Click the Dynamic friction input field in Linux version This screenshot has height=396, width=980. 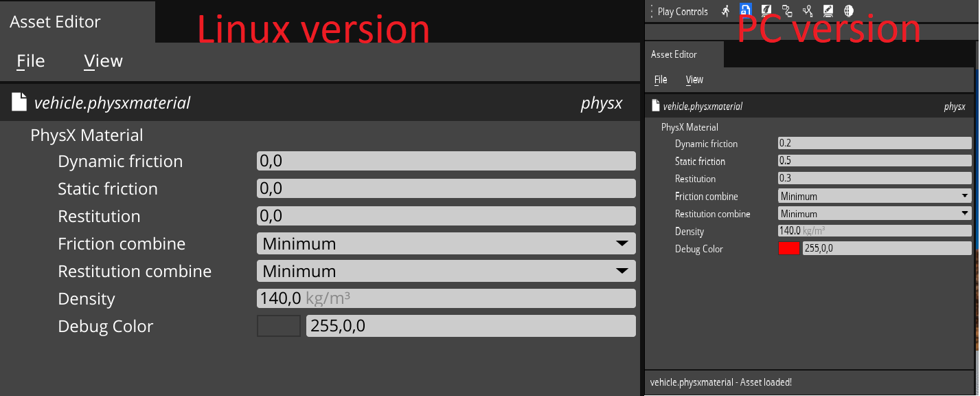coord(445,160)
